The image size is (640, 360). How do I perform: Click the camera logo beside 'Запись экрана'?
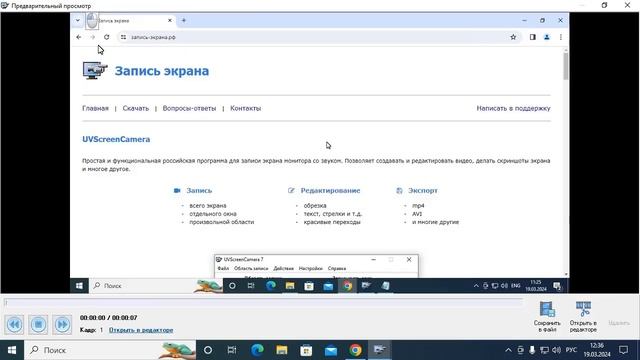(x=95, y=70)
